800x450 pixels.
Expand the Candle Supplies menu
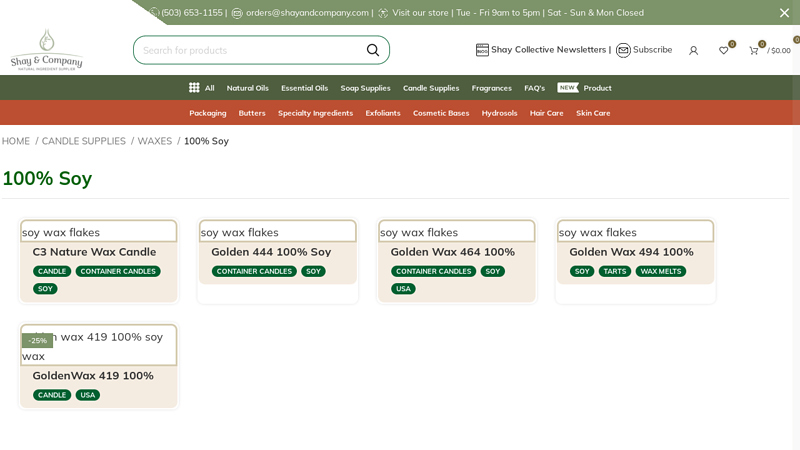click(x=431, y=88)
